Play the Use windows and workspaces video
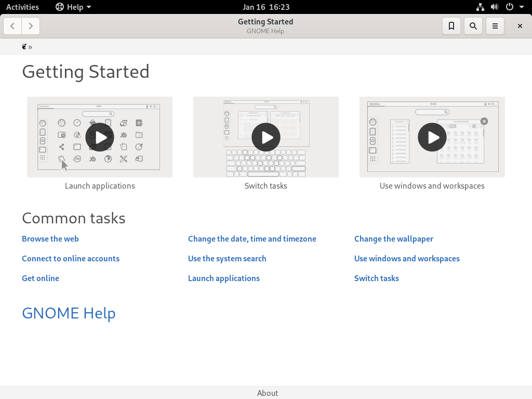The image size is (532, 399). pos(432,137)
